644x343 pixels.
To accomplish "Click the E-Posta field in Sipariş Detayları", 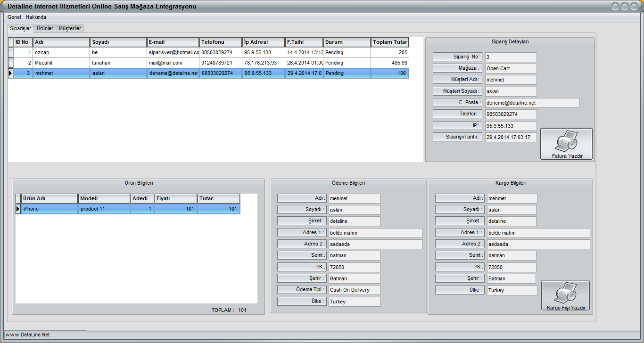I will (x=532, y=103).
